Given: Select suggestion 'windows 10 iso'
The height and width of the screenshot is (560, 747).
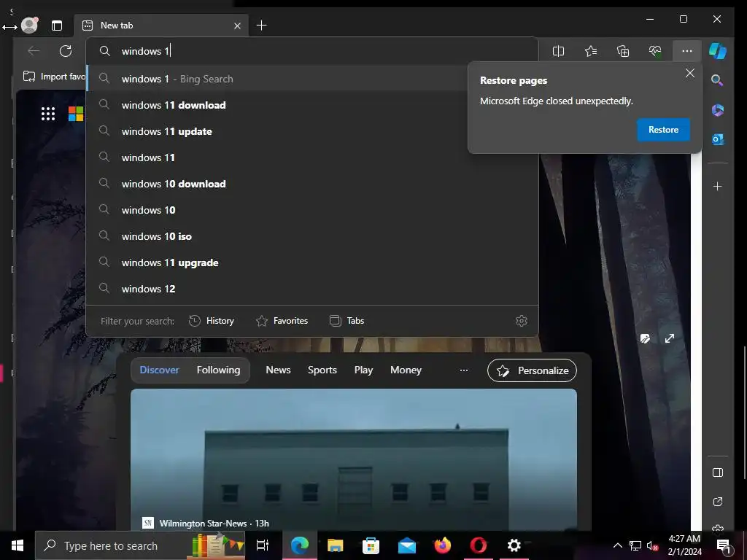Looking at the screenshot, I should pos(312,236).
